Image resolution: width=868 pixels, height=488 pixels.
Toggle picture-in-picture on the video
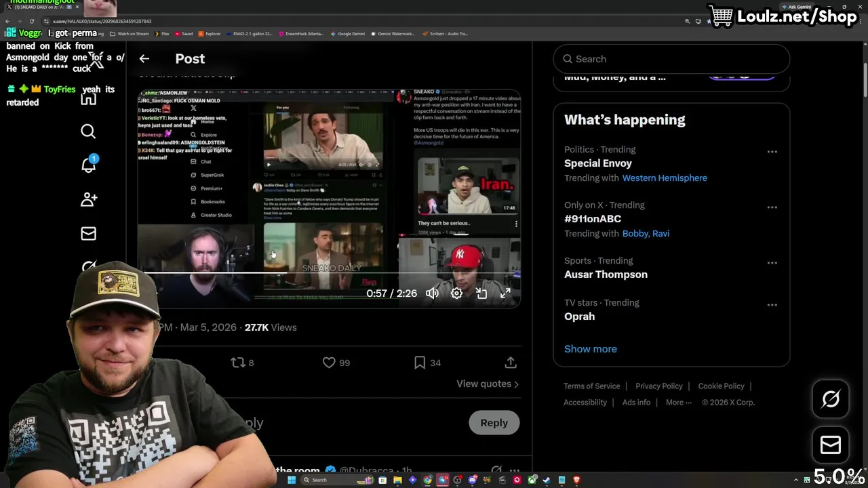[x=481, y=293]
